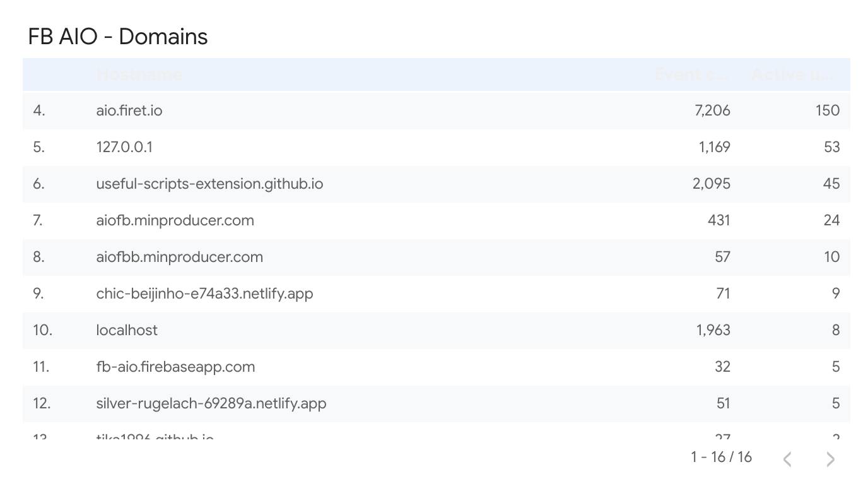This screenshot has height=486, width=868.
Task: Click fb-aio.firebaseapp.com hostname
Action: [175, 367]
